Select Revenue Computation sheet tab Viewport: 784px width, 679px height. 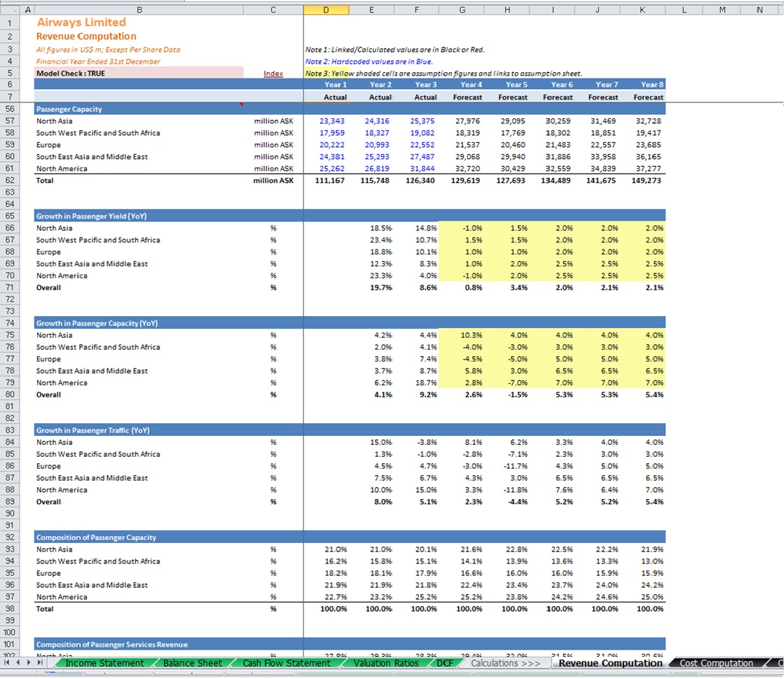coord(610,663)
